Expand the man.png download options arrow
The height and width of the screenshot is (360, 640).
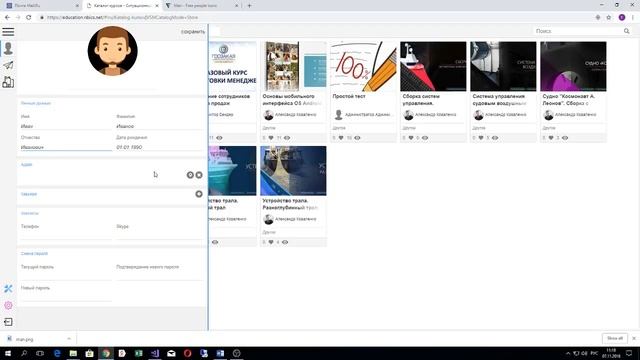(x=69, y=339)
